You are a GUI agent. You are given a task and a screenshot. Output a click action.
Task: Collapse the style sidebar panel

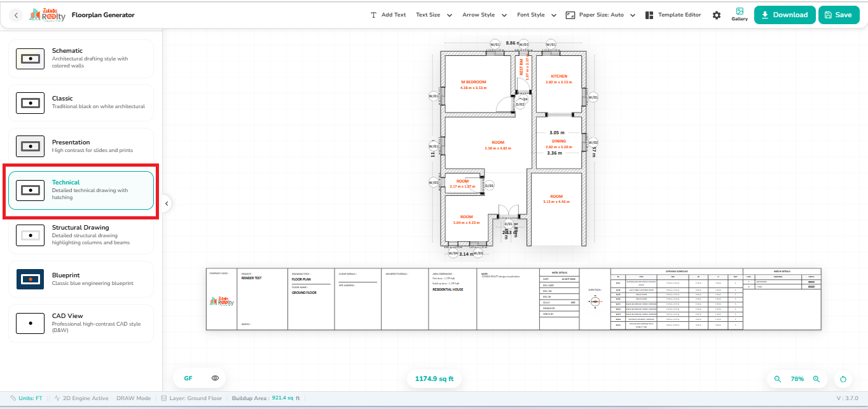coord(166,204)
